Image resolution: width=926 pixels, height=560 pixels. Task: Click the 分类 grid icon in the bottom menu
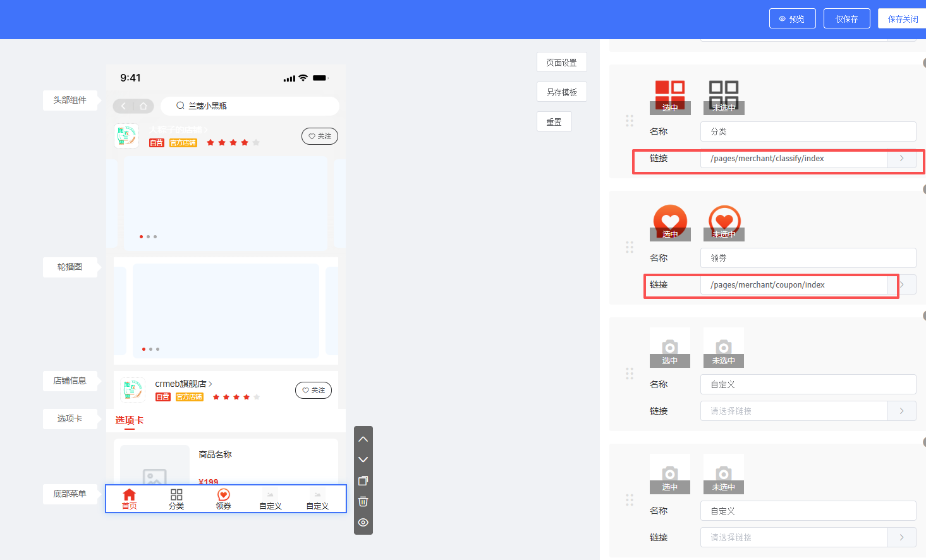[x=176, y=494]
